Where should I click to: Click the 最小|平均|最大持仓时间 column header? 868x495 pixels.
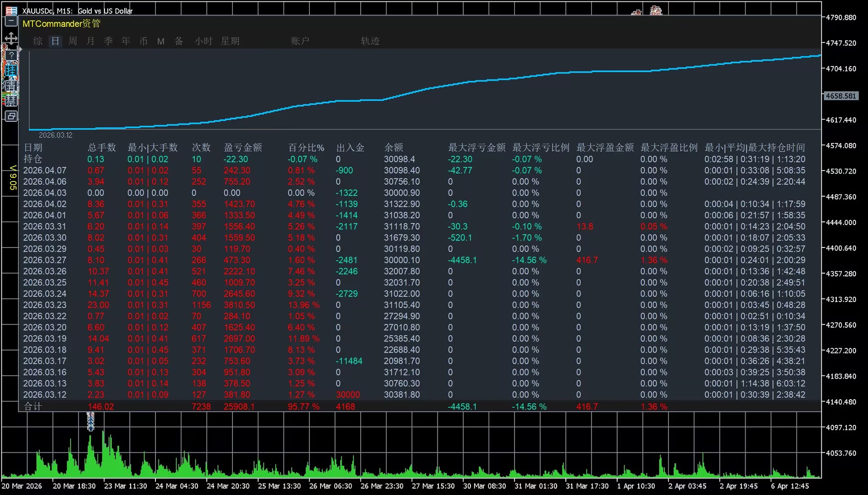(x=755, y=148)
